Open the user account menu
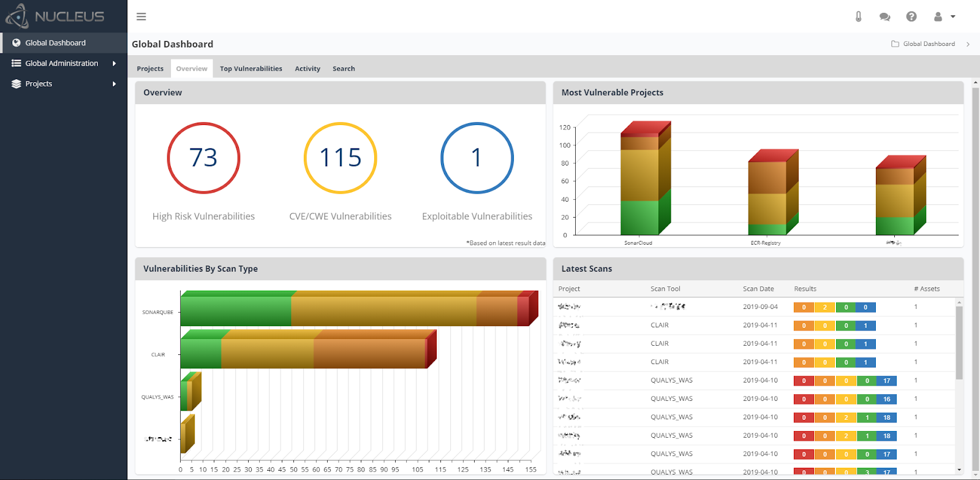The height and width of the screenshot is (480, 980). coord(944,17)
